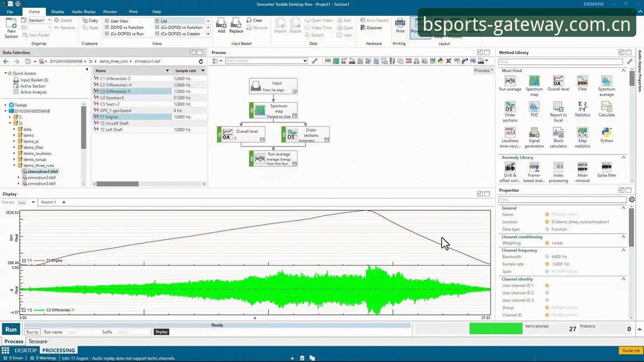The image size is (644, 362).
Task: Add the Order sections method from the library
Action: coord(510,107)
